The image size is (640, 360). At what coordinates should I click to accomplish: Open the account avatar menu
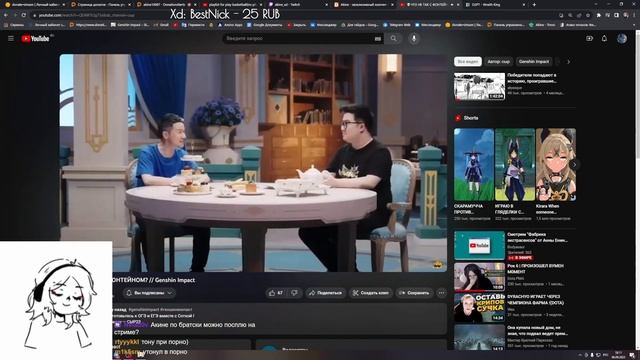[622, 38]
